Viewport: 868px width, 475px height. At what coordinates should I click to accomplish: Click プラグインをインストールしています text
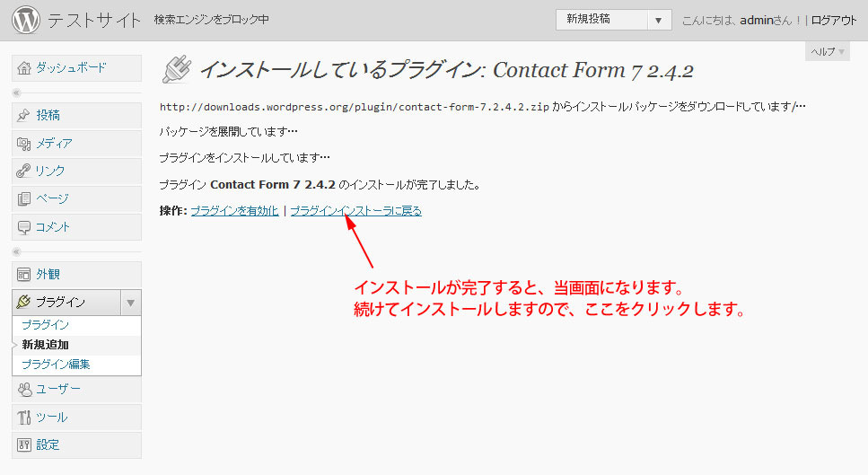[x=244, y=158]
